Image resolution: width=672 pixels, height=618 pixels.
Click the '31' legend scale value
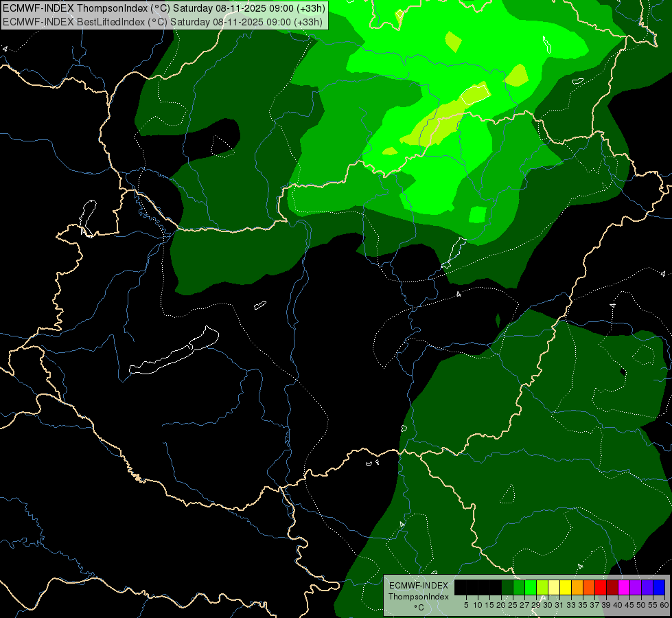click(x=559, y=605)
